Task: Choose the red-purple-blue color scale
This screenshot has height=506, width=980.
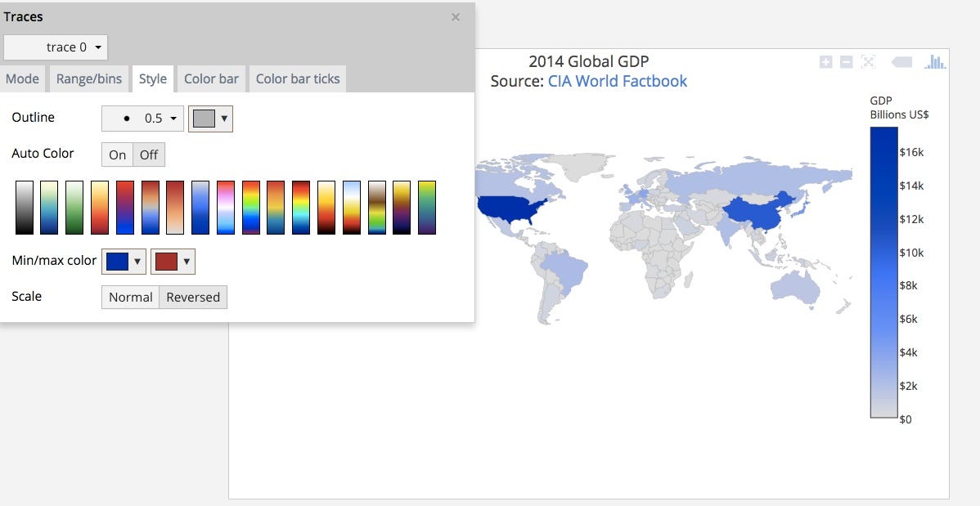Action: [x=125, y=208]
